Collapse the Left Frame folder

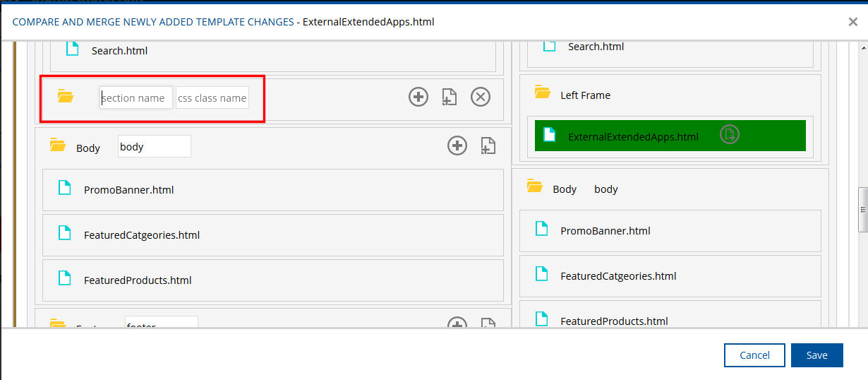click(x=542, y=93)
